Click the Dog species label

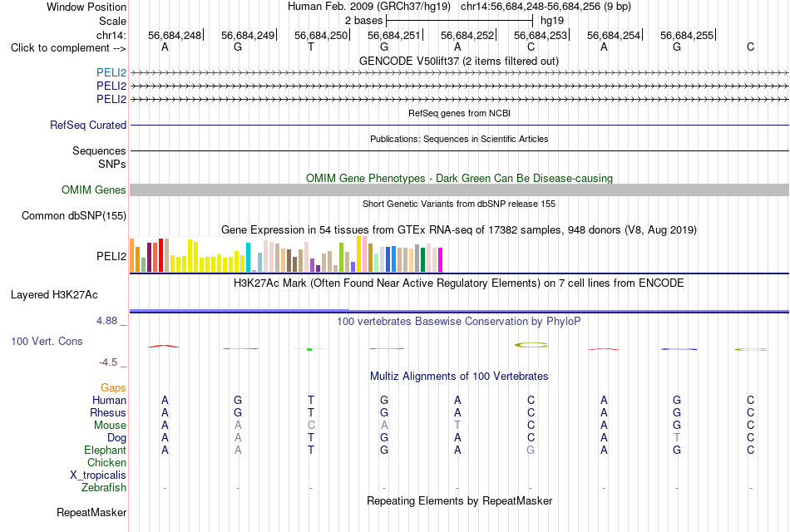117,438
